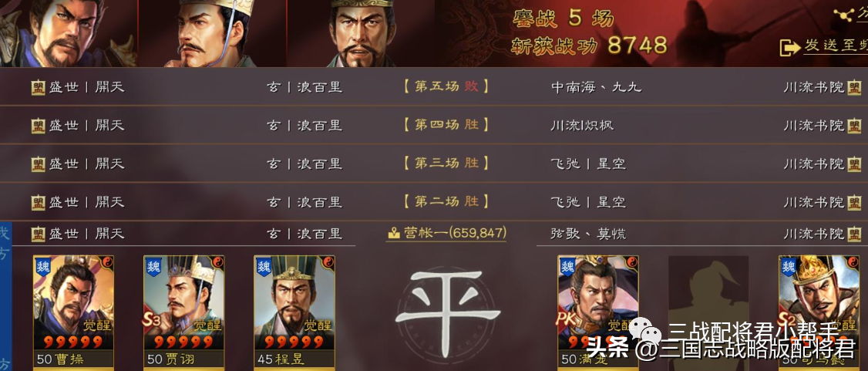Click the alliance emblem beside 中南海、九九 row

coord(855,87)
